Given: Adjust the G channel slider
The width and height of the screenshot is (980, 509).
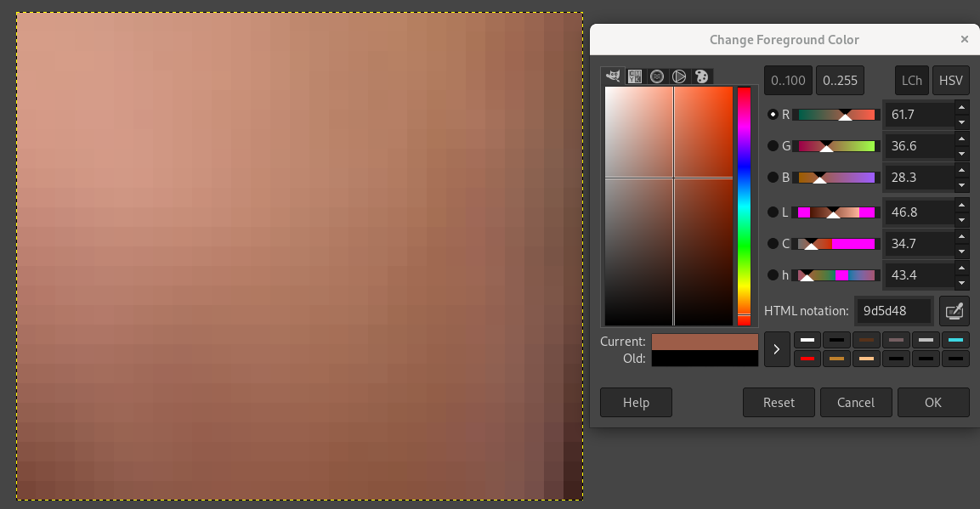Looking at the screenshot, I should pos(836,146).
